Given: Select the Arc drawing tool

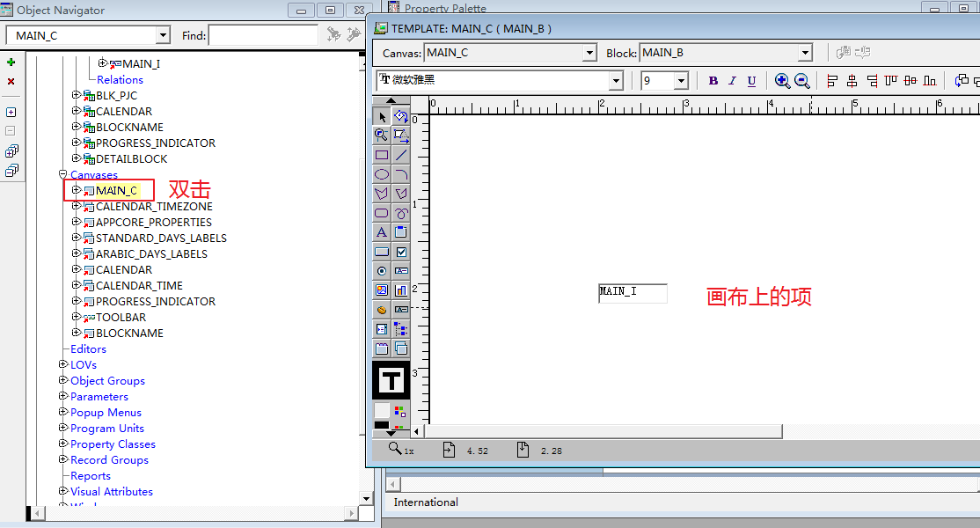Looking at the screenshot, I should click(x=401, y=174).
